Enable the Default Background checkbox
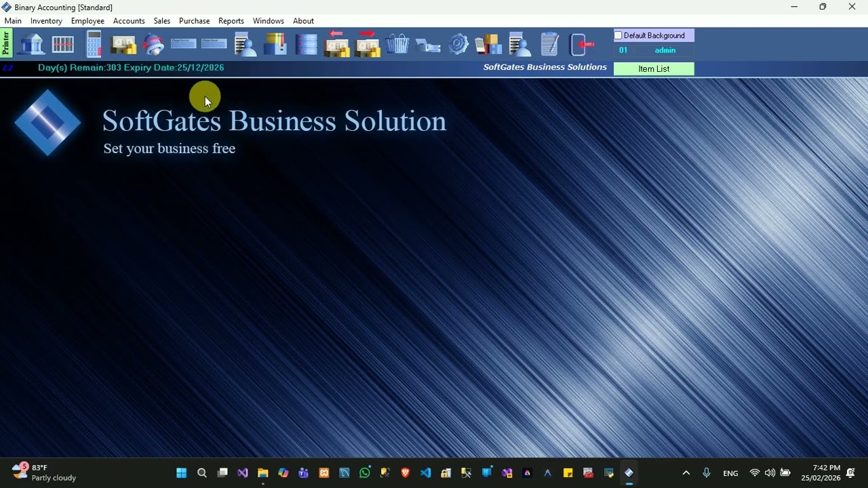Viewport: 868px width, 488px height. tap(618, 35)
